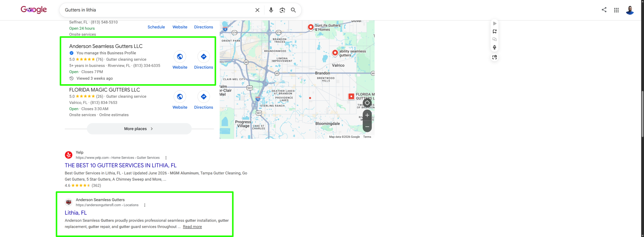644x237 pixels.
Task: Click the Map data ©2026 Google attribution
Action: [344, 137]
